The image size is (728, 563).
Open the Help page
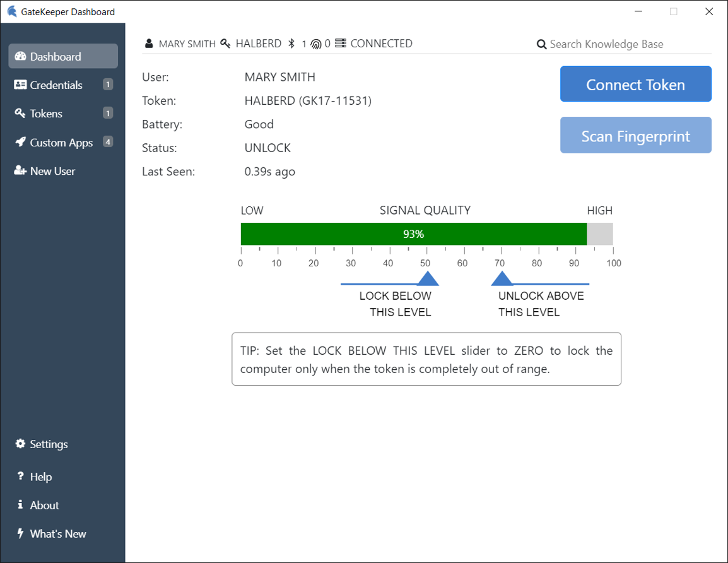click(x=63, y=477)
